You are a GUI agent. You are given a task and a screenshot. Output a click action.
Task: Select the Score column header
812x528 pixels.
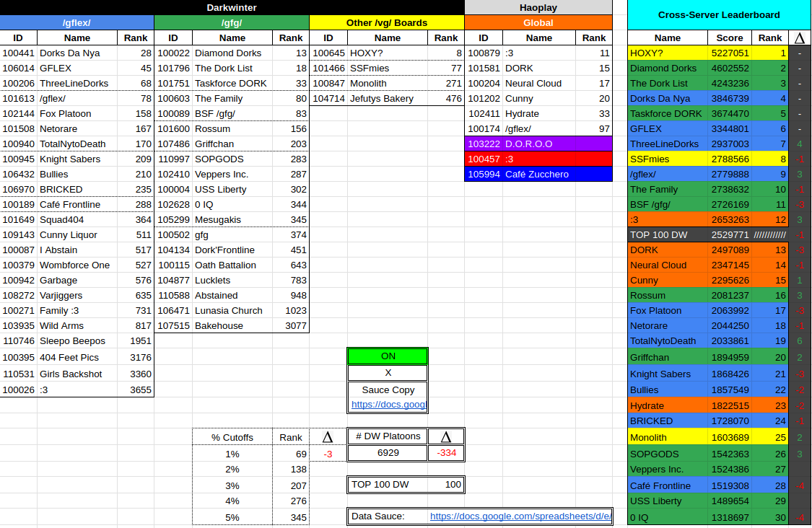coord(730,38)
